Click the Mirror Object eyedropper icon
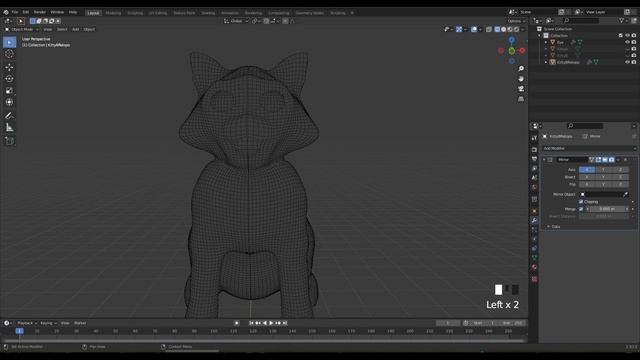Image resolution: width=640 pixels, height=360 pixels. (x=625, y=194)
